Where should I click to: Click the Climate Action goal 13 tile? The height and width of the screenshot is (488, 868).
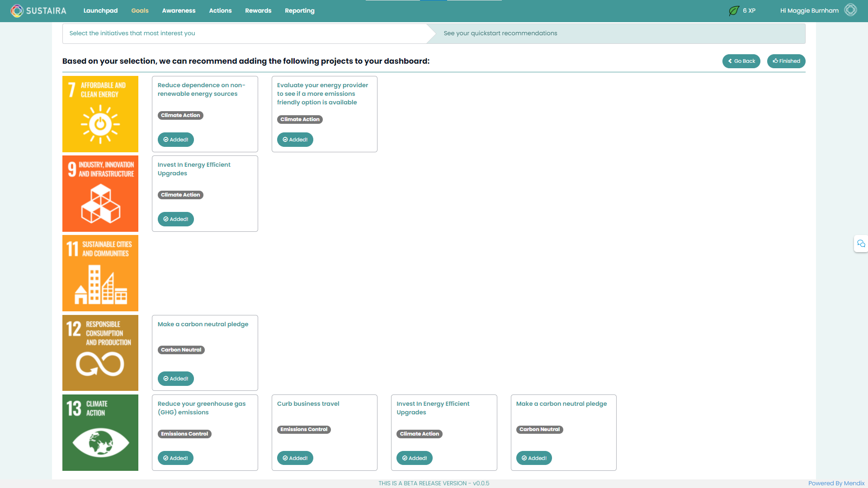pos(100,432)
